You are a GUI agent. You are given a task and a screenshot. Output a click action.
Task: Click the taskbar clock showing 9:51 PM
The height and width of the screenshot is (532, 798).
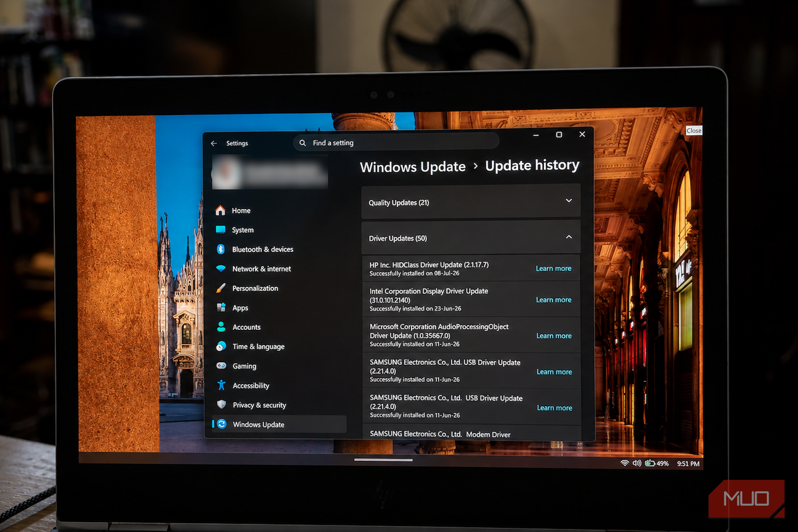(x=688, y=464)
